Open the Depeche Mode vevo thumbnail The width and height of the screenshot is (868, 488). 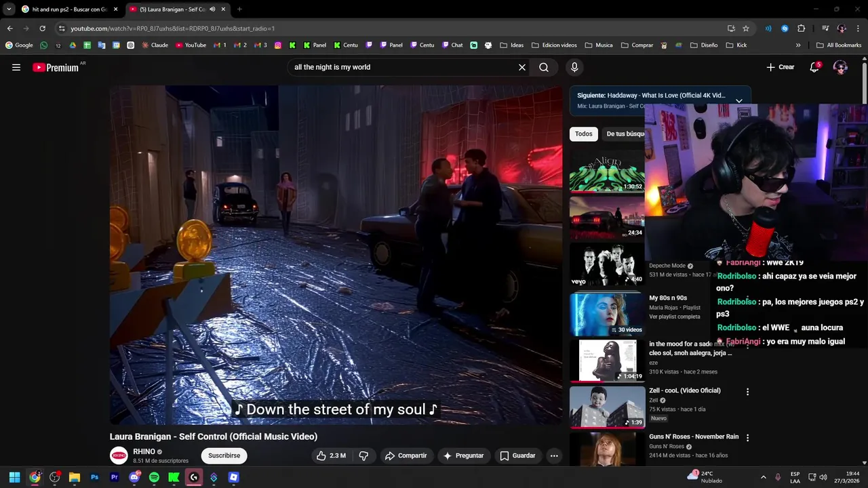[x=607, y=264]
